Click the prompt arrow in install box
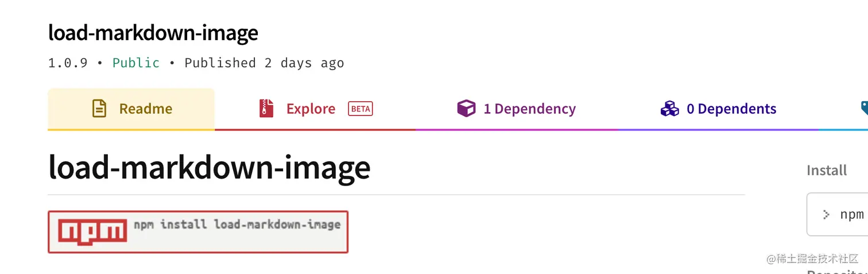This screenshot has width=868, height=274. [x=826, y=215]
